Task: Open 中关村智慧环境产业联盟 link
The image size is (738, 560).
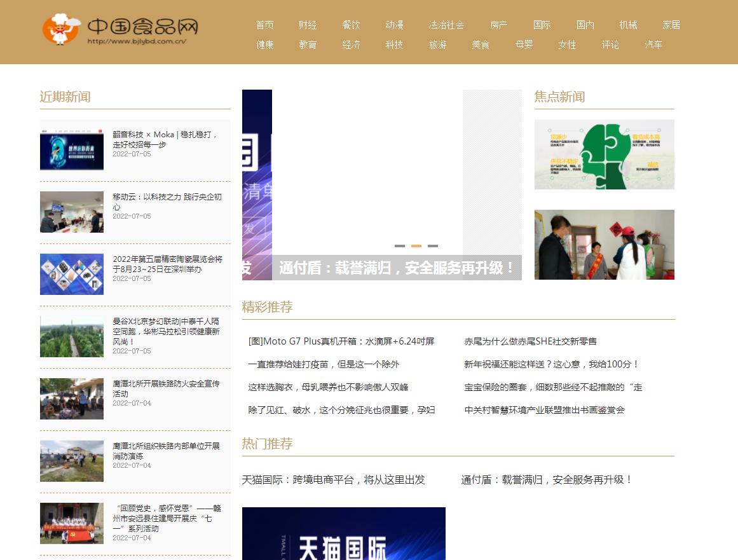Action: pyautogui.click(x=545, y=410)
